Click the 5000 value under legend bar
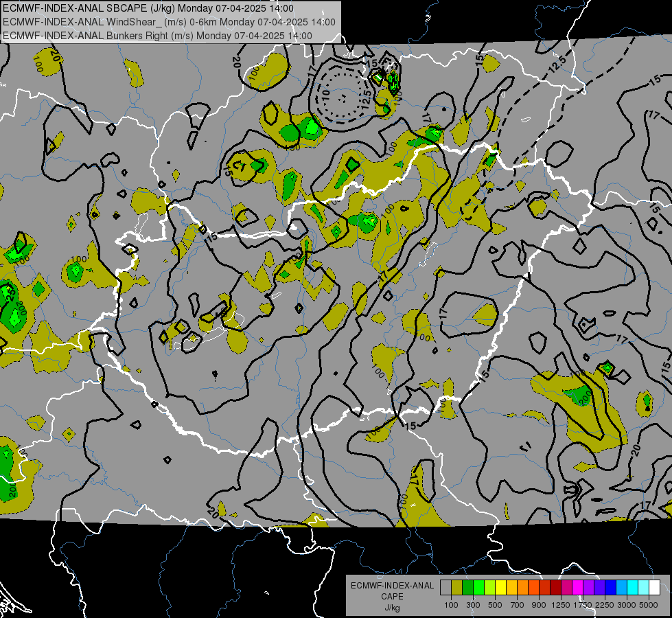Viewport: 672px width, 618px height. tap(649, 605)
